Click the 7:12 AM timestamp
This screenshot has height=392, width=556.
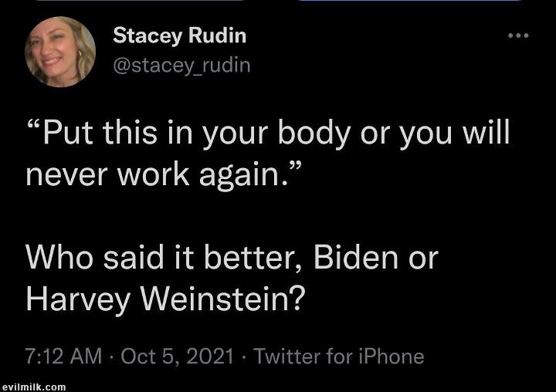63,357
